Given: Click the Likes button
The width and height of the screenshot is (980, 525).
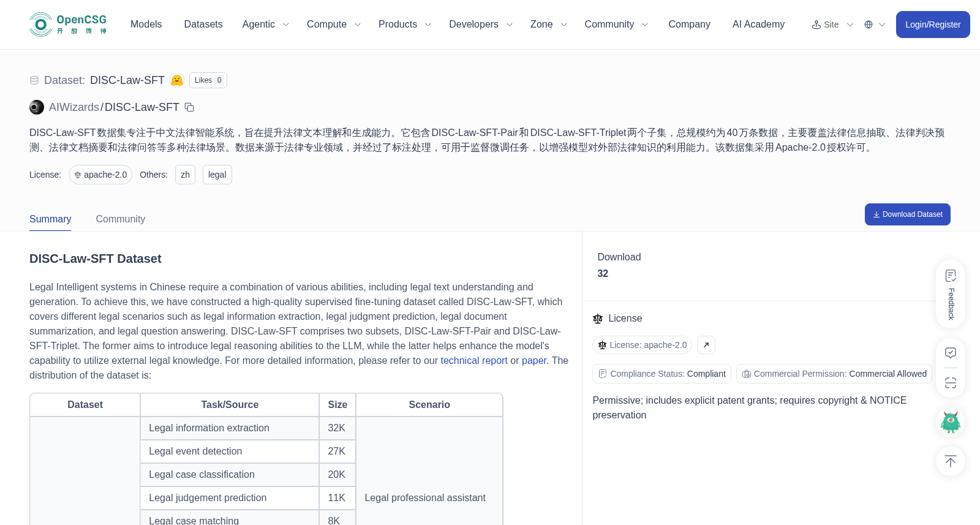Looking at the screenshot, I should point(208,80).
